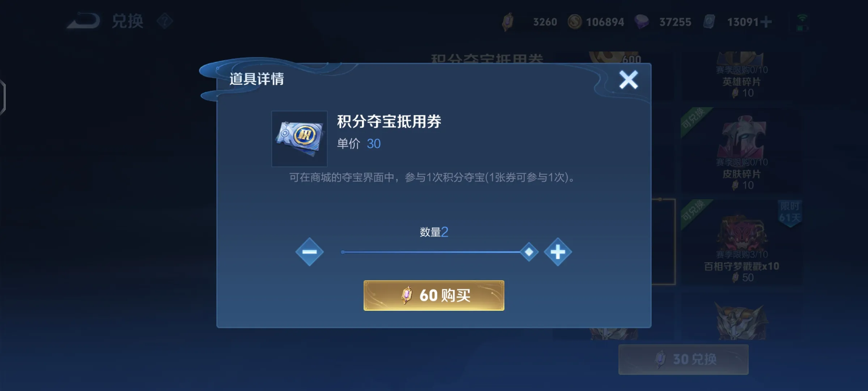Close the item details dialog
868x391 pixels.
(628, 80)
